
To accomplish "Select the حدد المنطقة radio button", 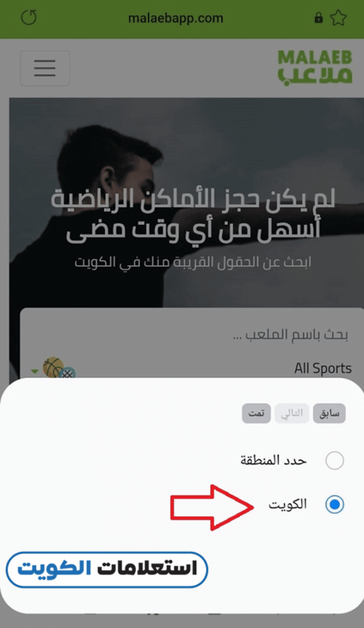I will point(335,461).
